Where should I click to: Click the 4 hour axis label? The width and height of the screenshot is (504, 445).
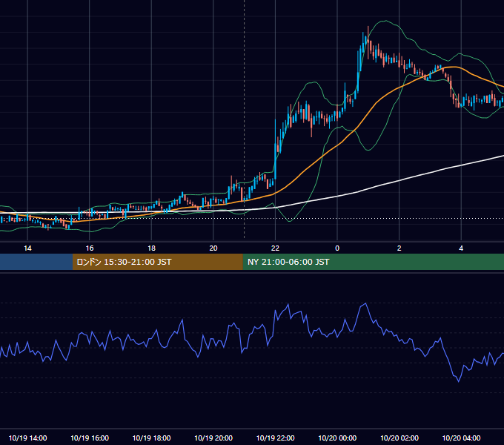point(461,248)
